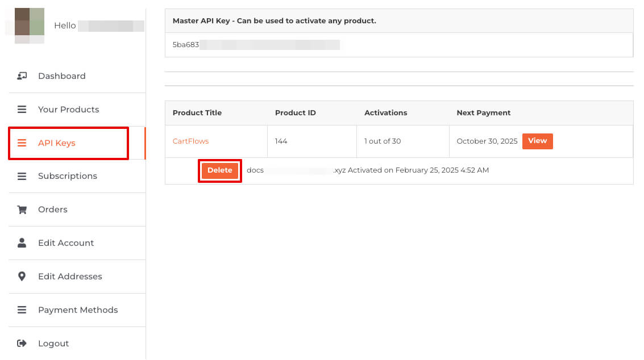
Task: Go to the Orders page label
Action: click(52, 210)
